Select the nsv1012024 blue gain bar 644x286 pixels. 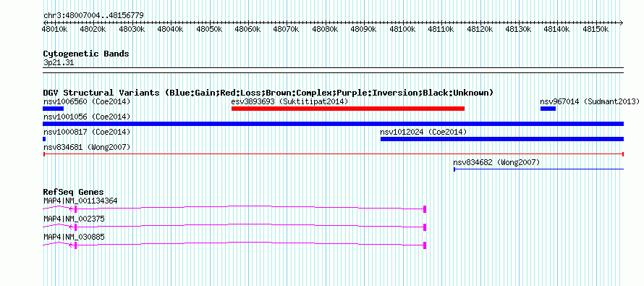pos(502,139)
